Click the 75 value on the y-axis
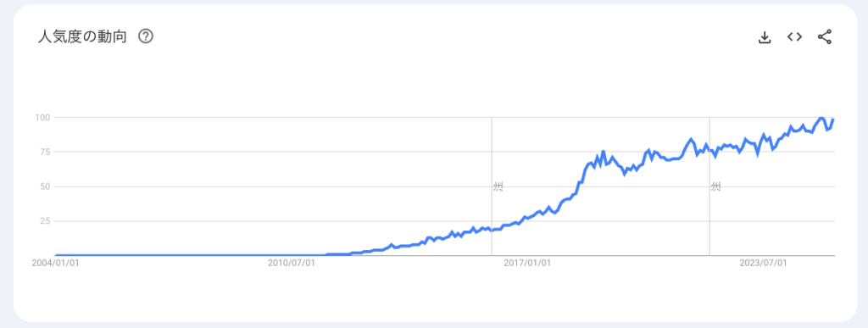 47,152
